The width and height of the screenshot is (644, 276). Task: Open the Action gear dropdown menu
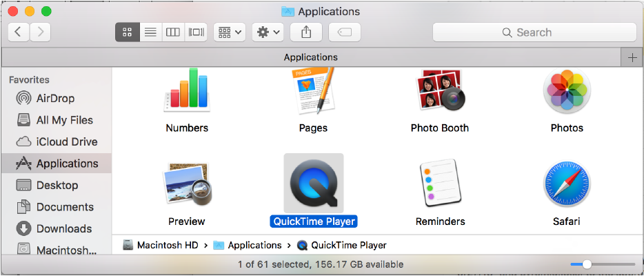click(268, 32)
